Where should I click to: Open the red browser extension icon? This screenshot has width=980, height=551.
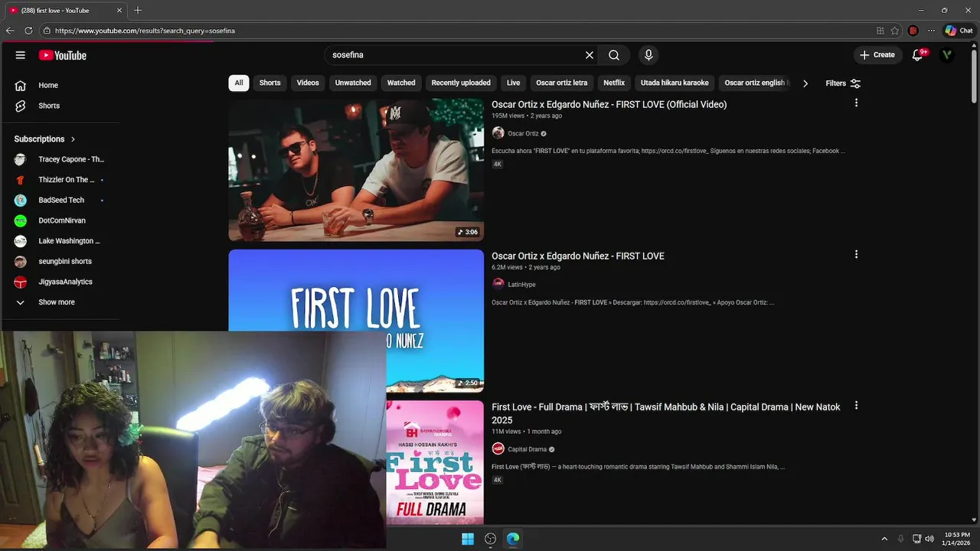(x=913, y=31)
